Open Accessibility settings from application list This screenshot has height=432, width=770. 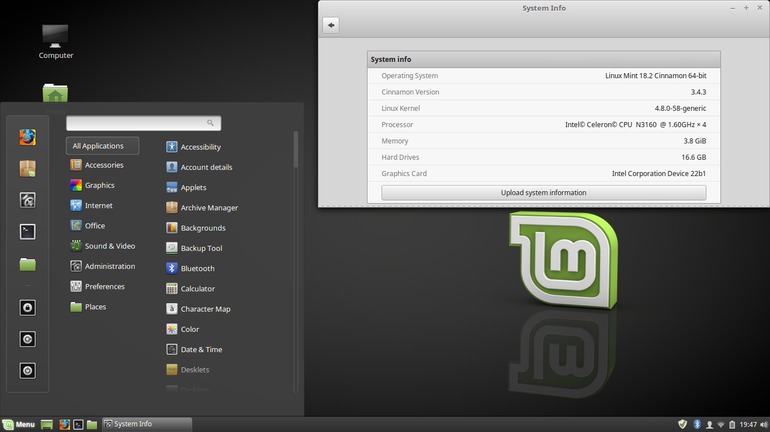click(193, 147)
